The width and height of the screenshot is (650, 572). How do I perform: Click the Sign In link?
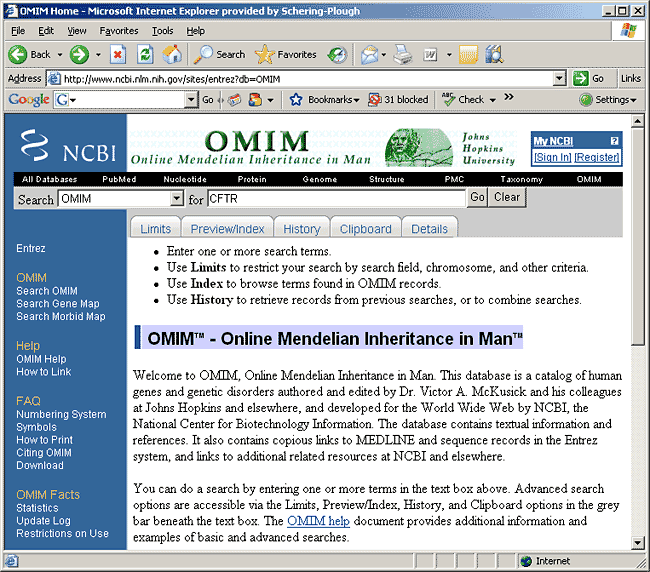(x=552, y=158)
